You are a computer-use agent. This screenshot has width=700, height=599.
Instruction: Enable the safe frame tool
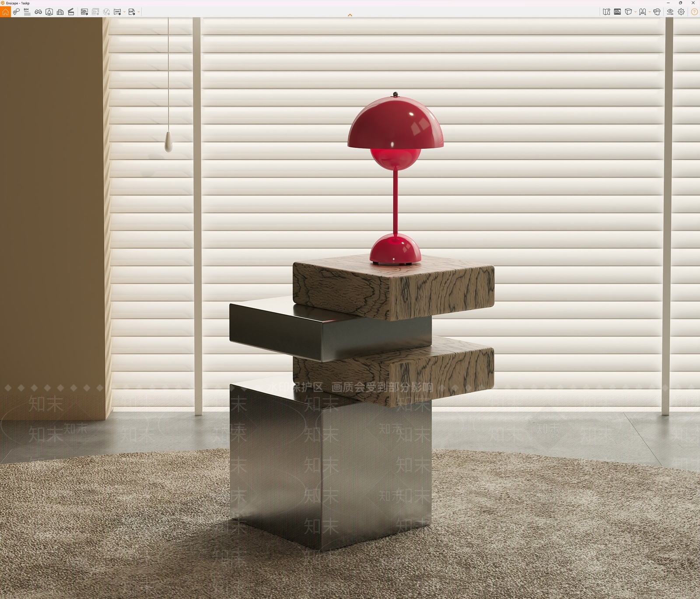pos(49,12)
